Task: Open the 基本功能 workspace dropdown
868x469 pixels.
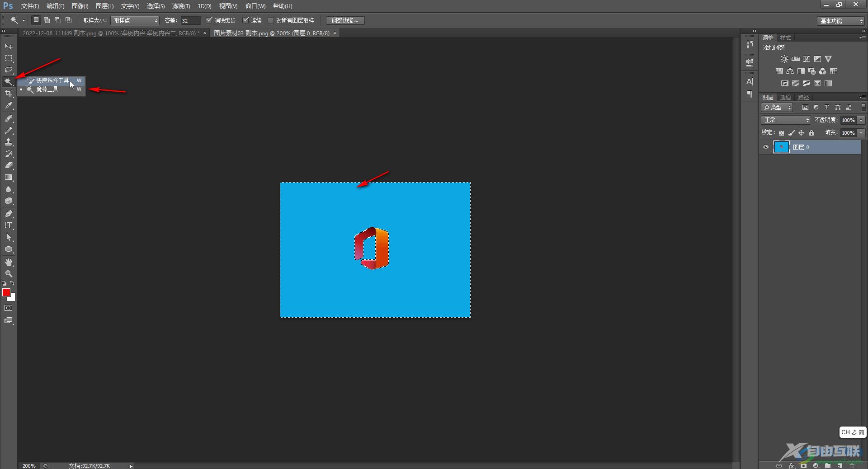Action: click(841, 21)
